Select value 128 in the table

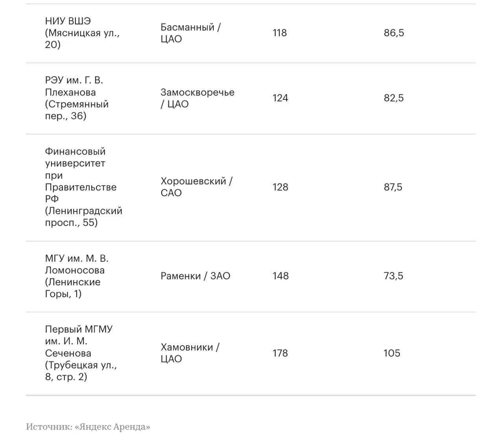click(280, 187)
